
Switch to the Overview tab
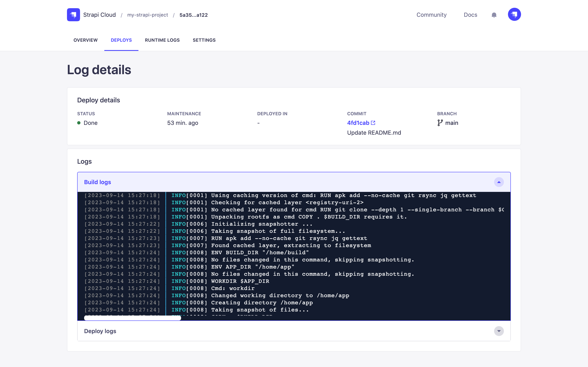pos(85,40)
